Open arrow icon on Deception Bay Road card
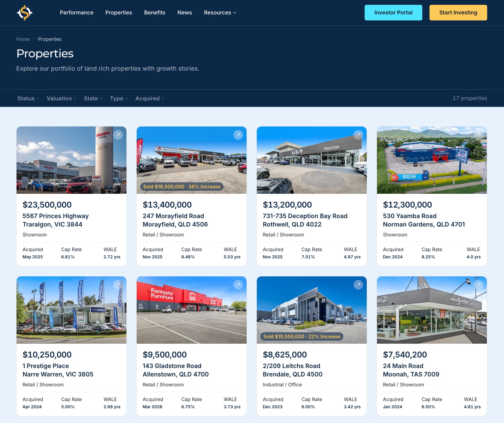Viewport: 504px width, 423px height. (358, 135)
